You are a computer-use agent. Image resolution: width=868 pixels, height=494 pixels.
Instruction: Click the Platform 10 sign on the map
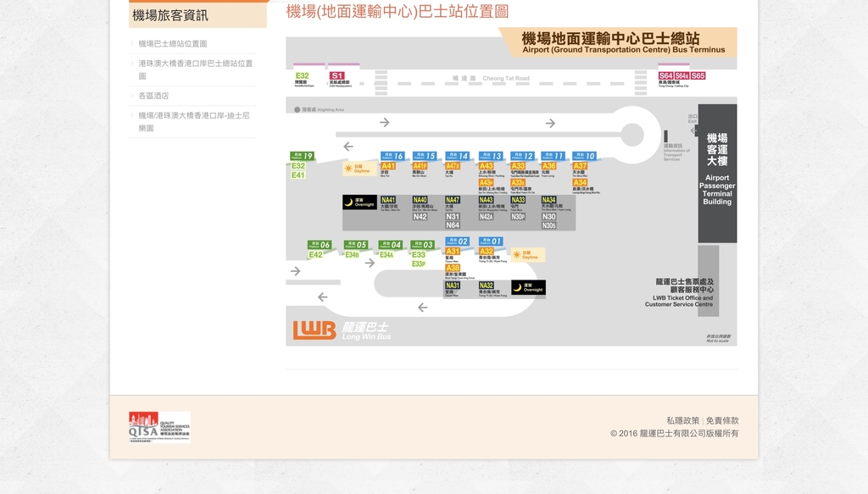tap(584, 156)
